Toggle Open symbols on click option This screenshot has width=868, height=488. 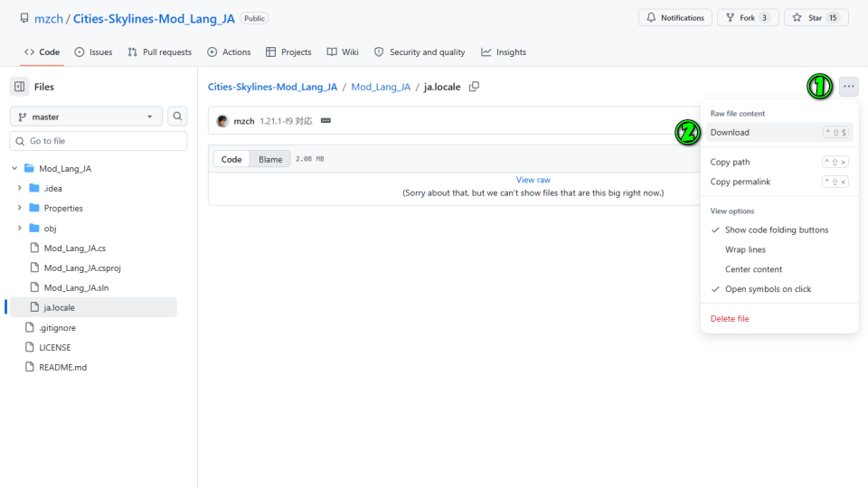[779, 289]
